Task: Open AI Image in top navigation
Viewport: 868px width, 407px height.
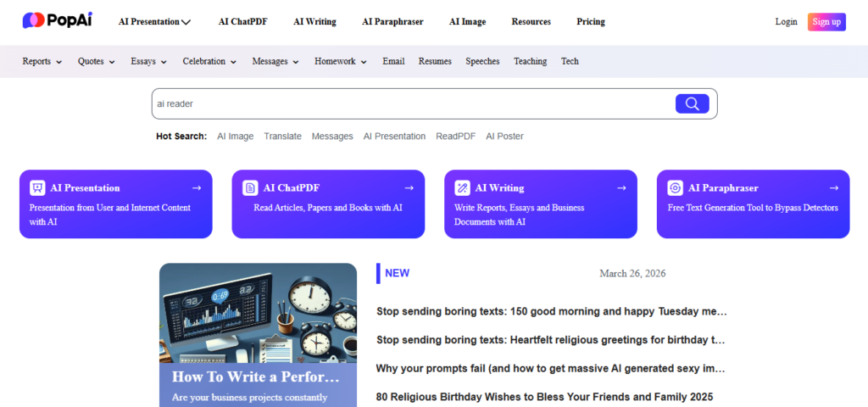Action: point(468,21)
